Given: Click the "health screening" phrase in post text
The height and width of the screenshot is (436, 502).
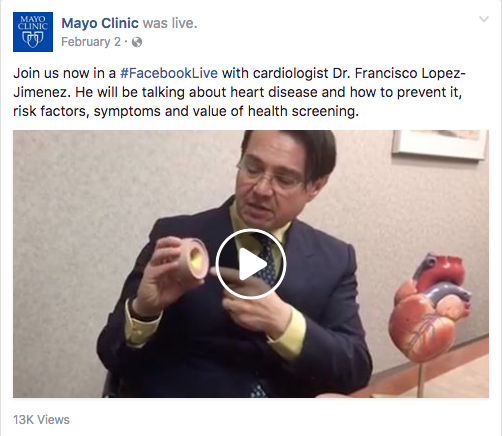Looking at the screenshot, I should point(303,111).
